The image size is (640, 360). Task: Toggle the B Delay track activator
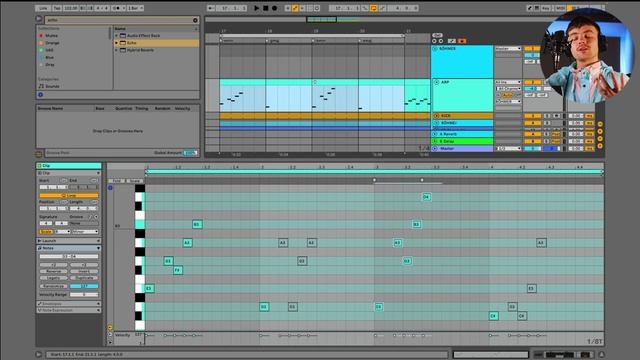(532, 141)
